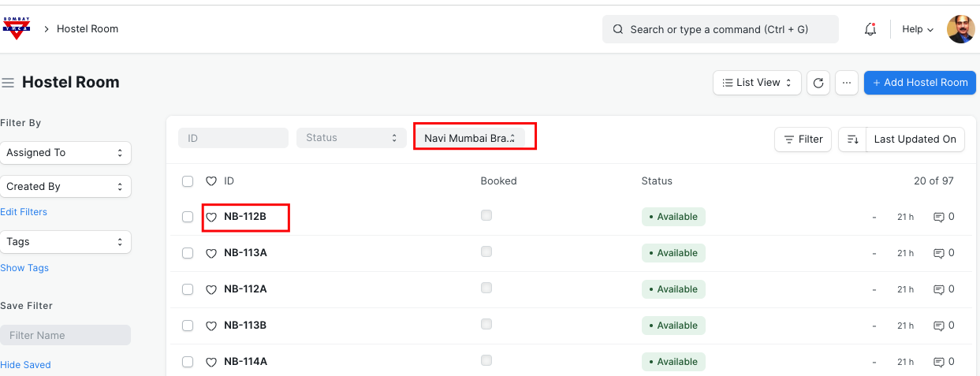The height and width of the screenshot is (376, 980).
Task: Expand the Assigned To dropdown
Action: click(x=65, y=153)
